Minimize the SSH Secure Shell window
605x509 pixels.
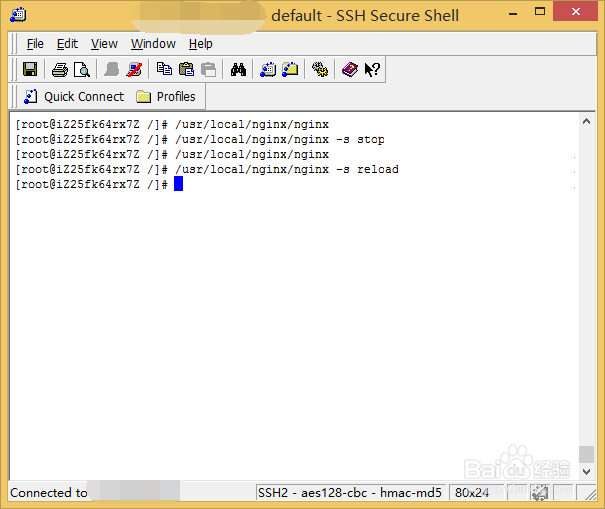coord(513,13)
